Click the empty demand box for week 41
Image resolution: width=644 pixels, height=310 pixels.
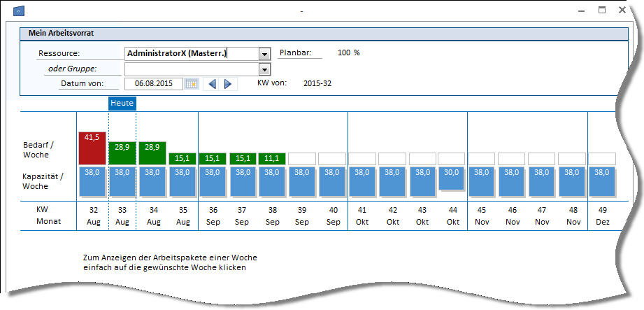362,159
